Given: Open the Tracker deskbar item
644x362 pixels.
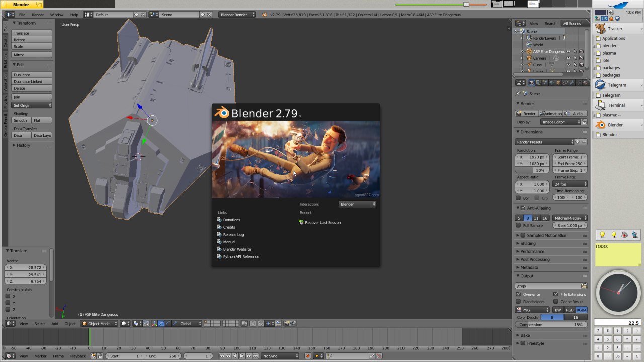Looking at the screenshot, I should [x=617, y=29].
